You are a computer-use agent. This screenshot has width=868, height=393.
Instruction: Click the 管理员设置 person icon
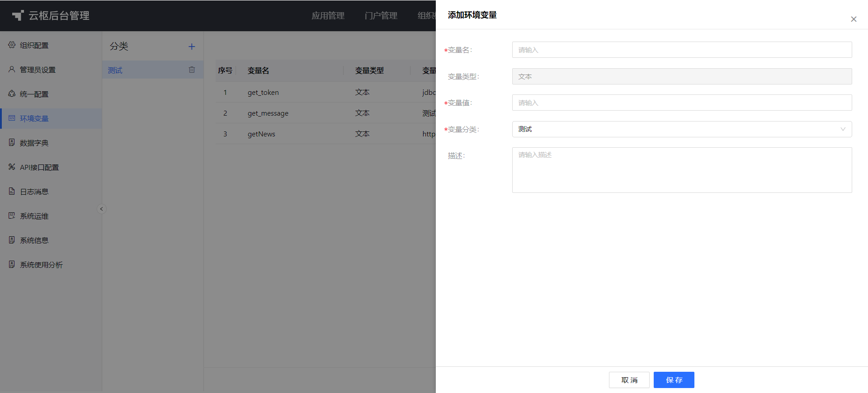(x=12, y=69)
